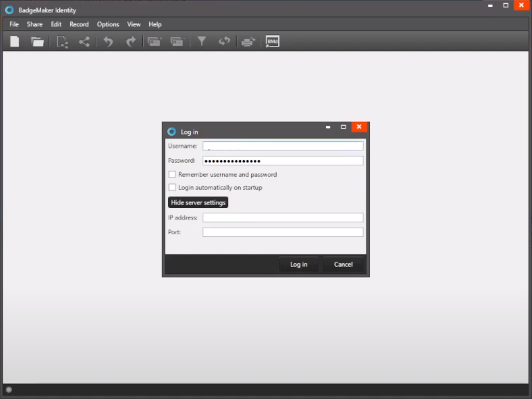Click the Add record card icon

coord(154,42)
